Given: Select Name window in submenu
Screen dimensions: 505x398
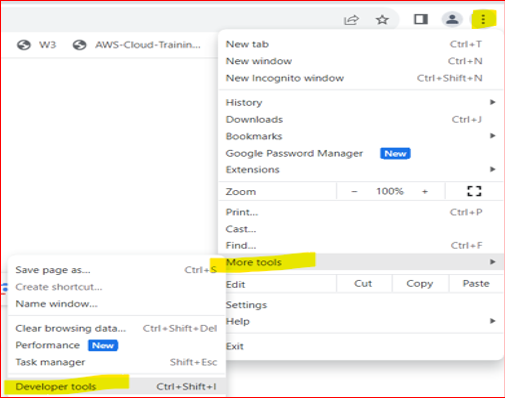Looking at the screenshot, I should point(117,304).
